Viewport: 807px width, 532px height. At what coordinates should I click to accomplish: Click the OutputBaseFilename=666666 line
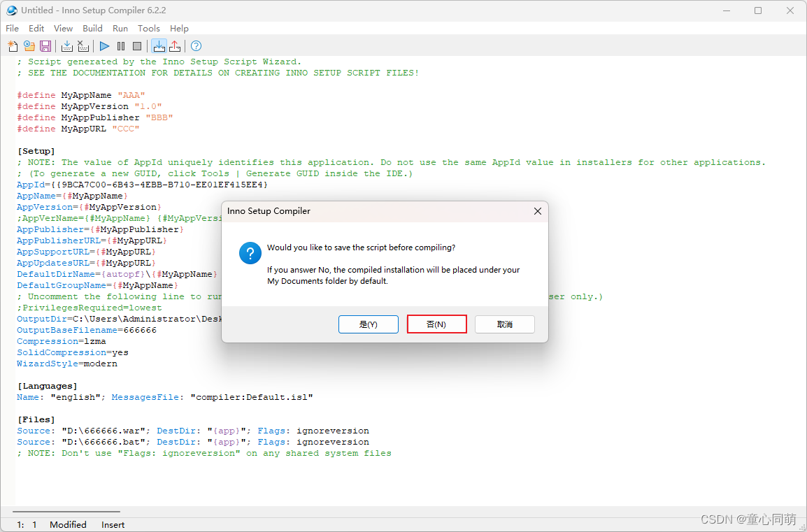tap(87, 330)
